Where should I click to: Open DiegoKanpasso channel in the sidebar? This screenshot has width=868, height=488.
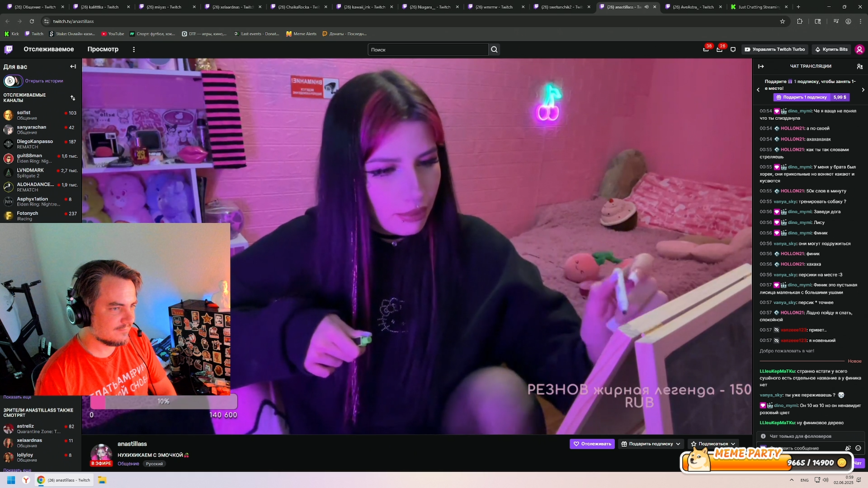41,144
